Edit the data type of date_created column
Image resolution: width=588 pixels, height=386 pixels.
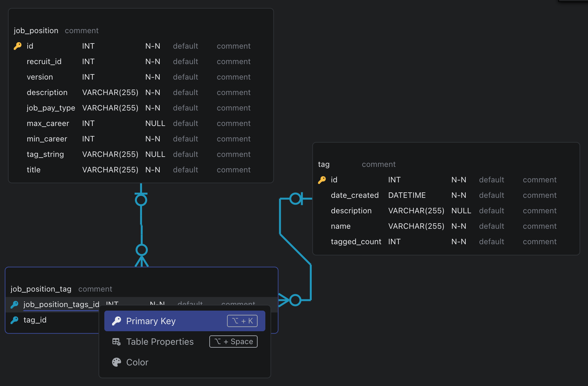(407, 195)
